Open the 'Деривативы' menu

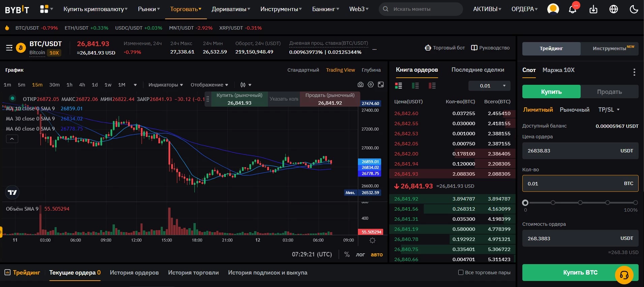click(231, 9)
